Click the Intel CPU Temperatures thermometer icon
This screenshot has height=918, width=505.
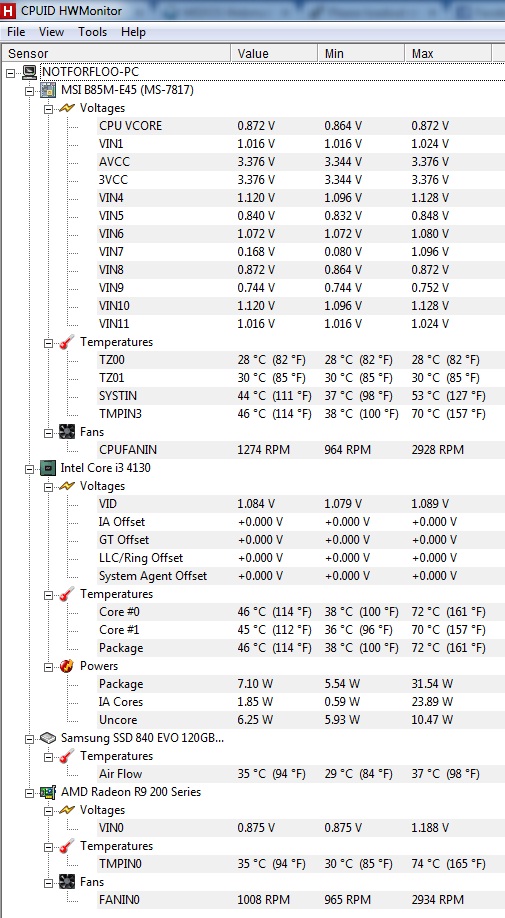67,594
